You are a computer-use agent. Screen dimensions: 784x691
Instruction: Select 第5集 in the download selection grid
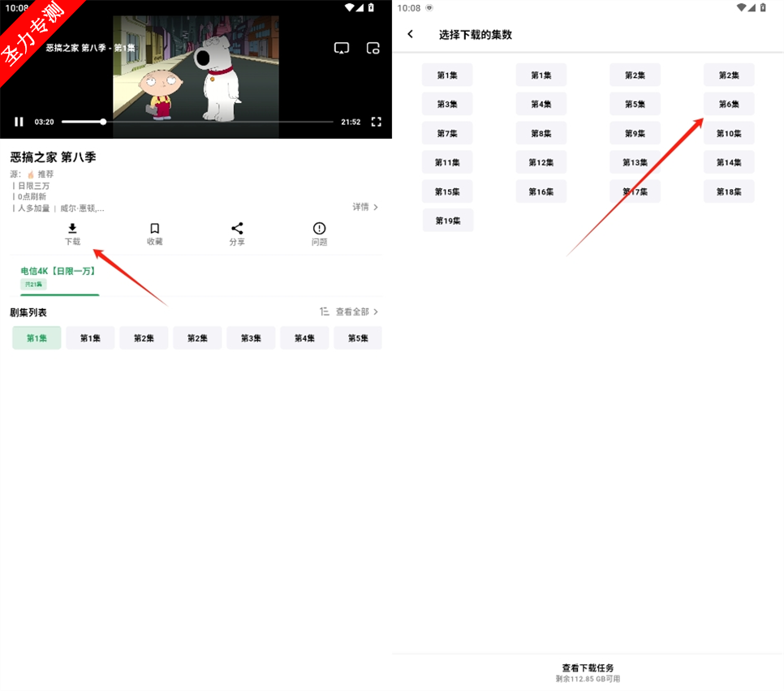coord(635,104)
